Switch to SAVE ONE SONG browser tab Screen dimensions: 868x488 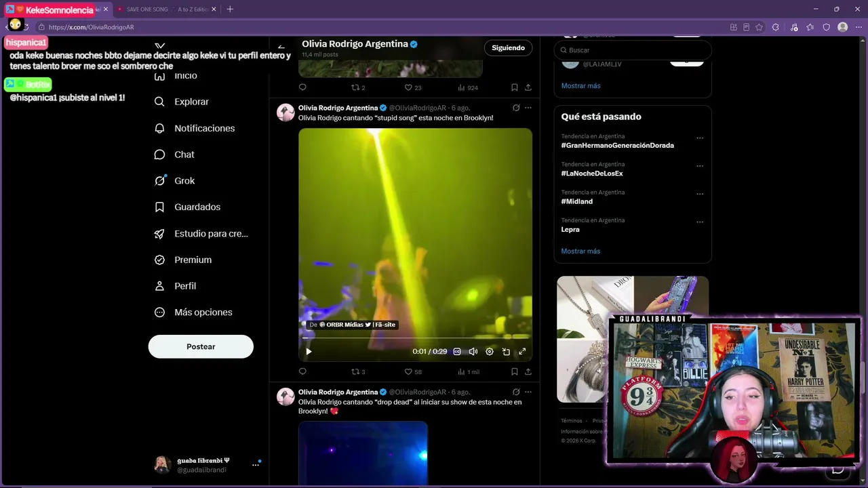pyautogui.click(x=166, y=9)
